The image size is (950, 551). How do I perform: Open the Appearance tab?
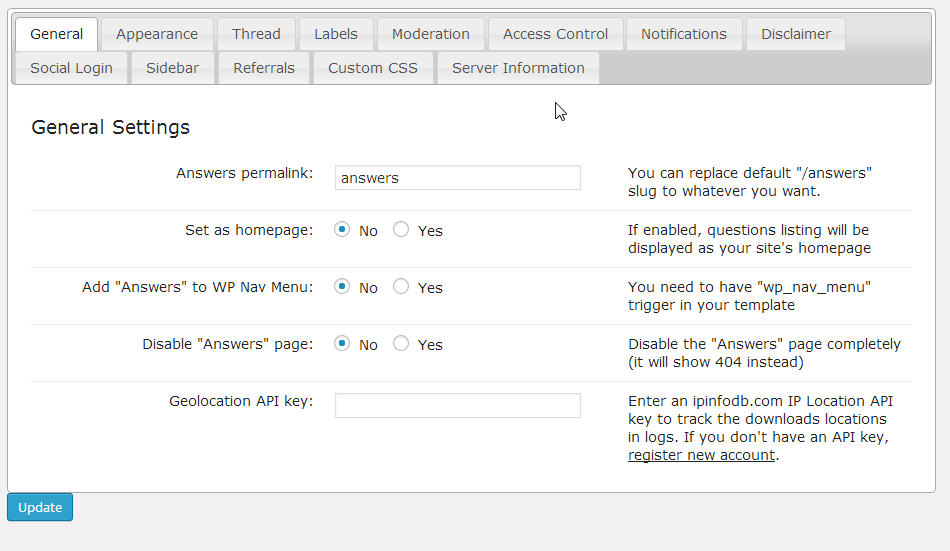[157, 34]
